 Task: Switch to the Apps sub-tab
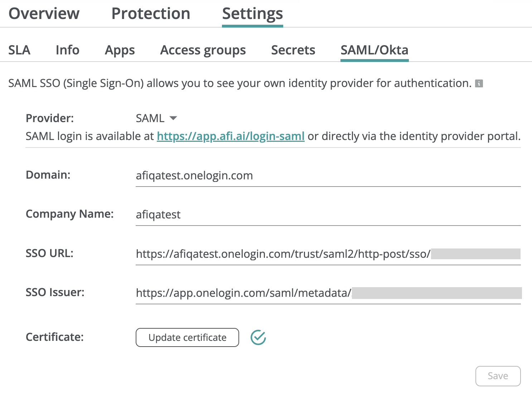tap(120, 50)
